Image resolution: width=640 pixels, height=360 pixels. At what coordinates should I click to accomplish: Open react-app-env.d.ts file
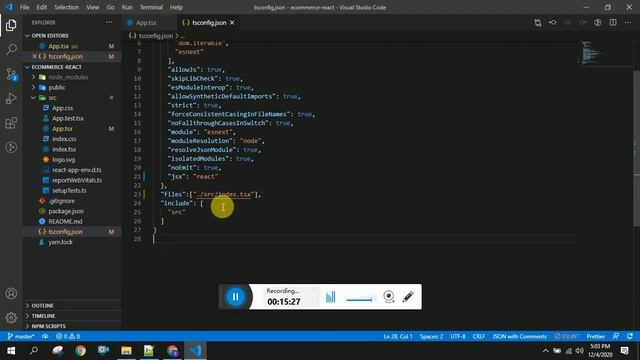(76, 170)
